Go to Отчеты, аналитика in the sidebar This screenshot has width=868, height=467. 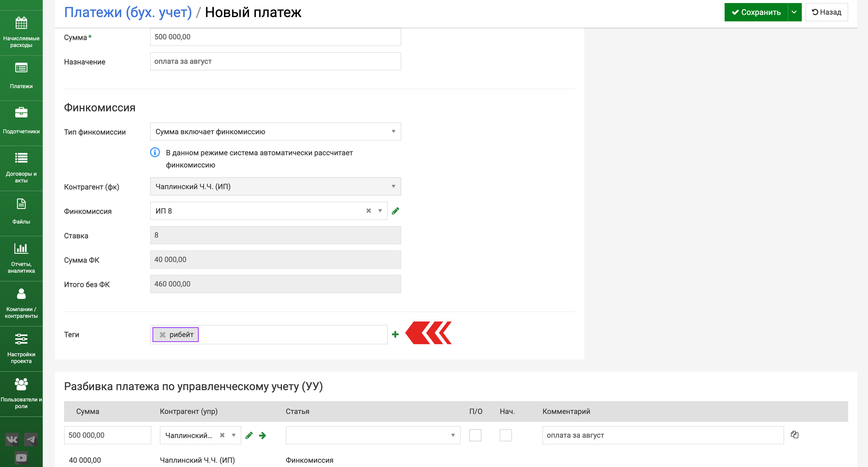pyautogui.click(x=21, y=258)
